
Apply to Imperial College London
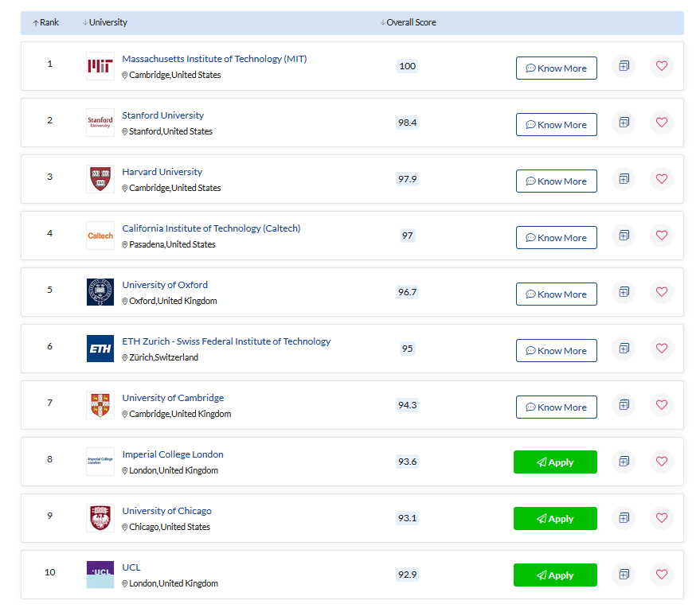click(555, 462)
